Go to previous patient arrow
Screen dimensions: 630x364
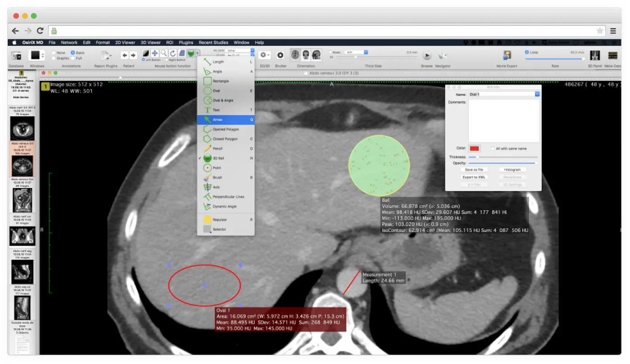pyautogui.click(x=125, y=55)
